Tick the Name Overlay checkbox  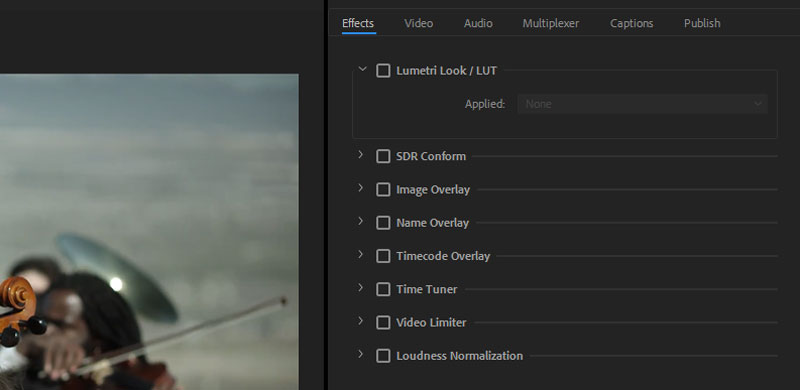coord(383,223)
